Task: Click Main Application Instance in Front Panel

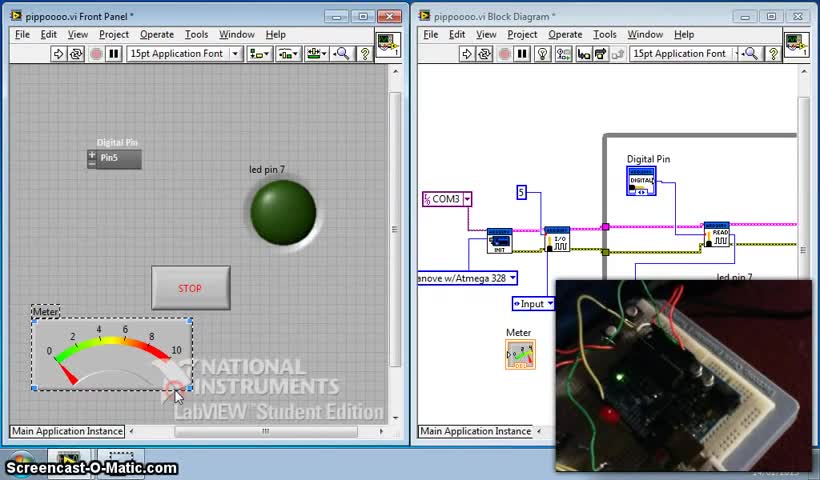Action: coord(67,431)
